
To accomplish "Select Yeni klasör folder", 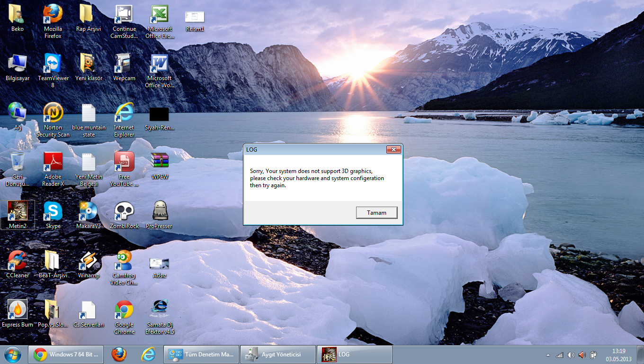I will (89, 67).
